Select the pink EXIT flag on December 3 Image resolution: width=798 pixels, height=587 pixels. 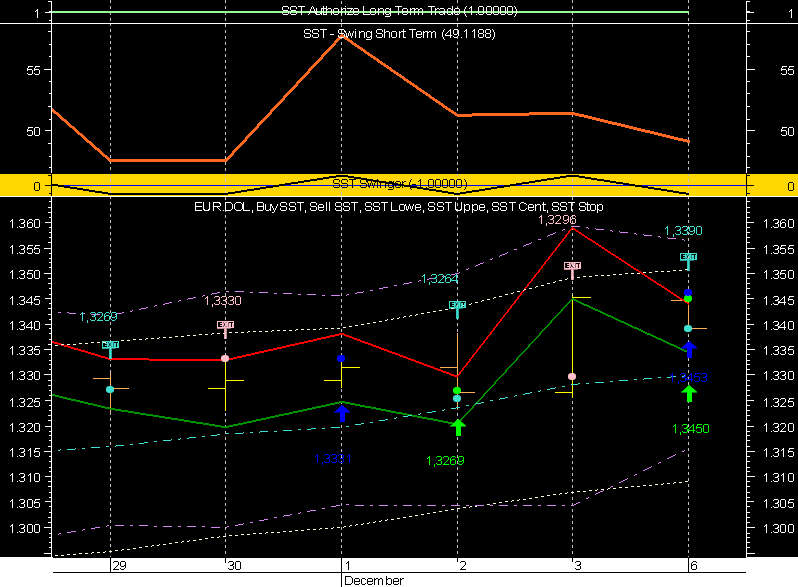[573, 269]
